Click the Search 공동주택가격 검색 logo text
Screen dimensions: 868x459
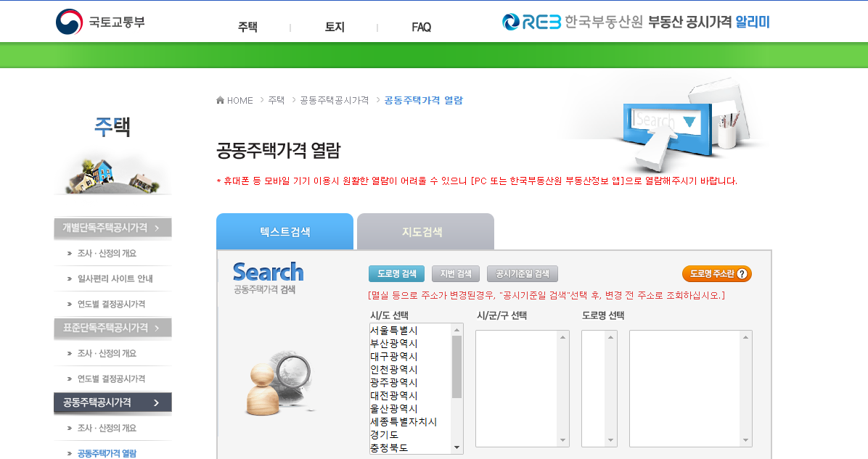click(x=267, y=277)
